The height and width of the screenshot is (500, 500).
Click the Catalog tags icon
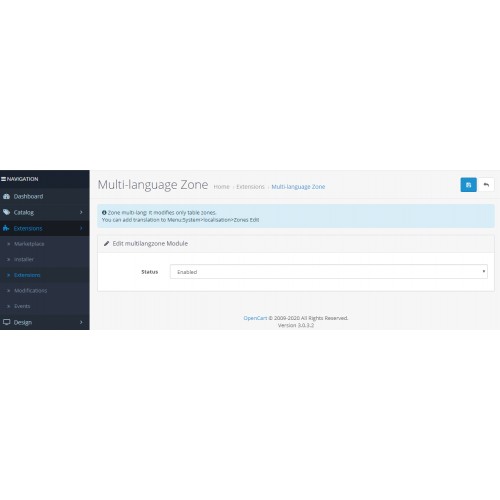coord(6,212)
